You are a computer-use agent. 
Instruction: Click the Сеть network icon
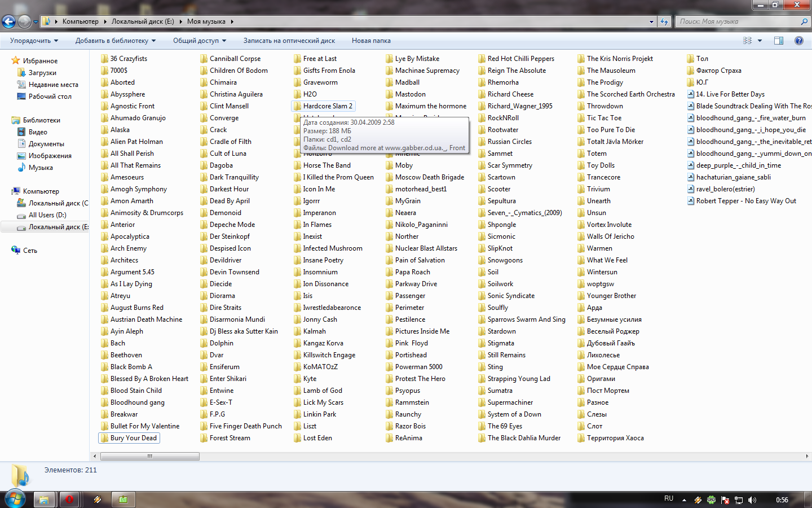point(16,250)
